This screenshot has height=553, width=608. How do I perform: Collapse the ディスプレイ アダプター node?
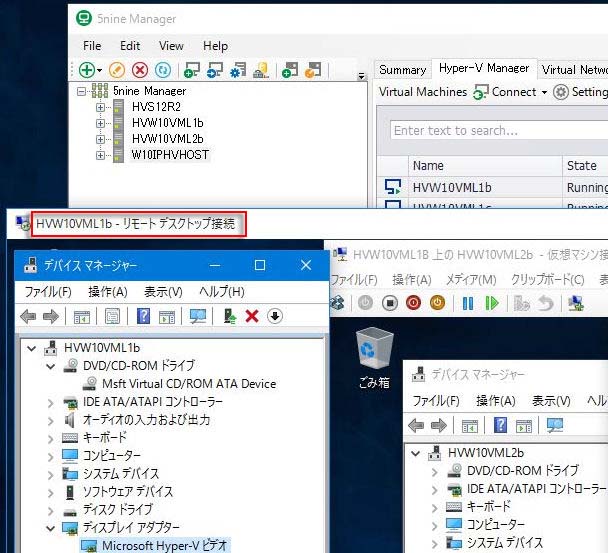click(x=50, y=528)
